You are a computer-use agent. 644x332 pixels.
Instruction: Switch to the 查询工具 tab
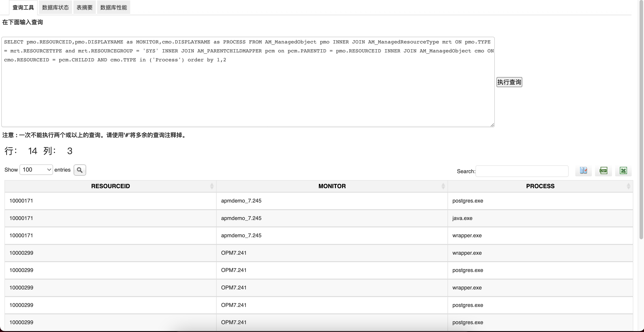click(23, 8)
